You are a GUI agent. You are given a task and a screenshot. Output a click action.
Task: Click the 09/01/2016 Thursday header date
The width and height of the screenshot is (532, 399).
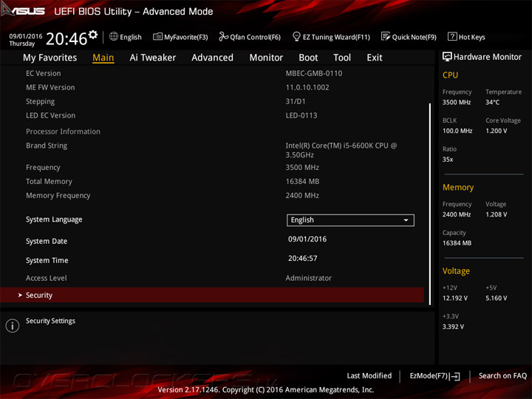[x=25, y=40]
